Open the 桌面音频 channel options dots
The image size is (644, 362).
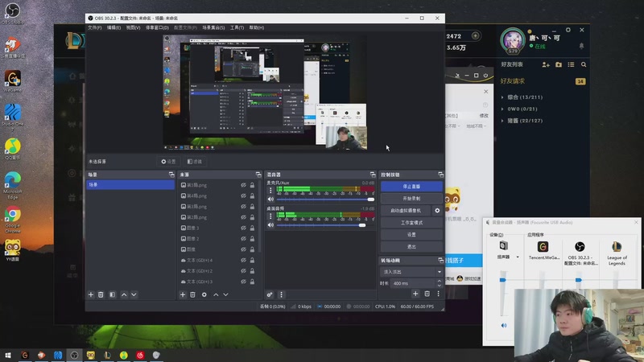[x=270, y=216]
